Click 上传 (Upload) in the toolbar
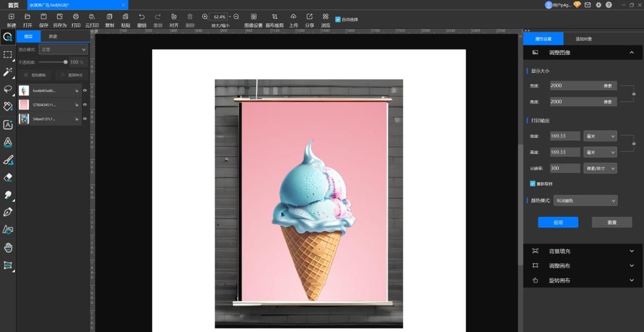The height and width of the screenshot is (332, 644). click(293, 20)
